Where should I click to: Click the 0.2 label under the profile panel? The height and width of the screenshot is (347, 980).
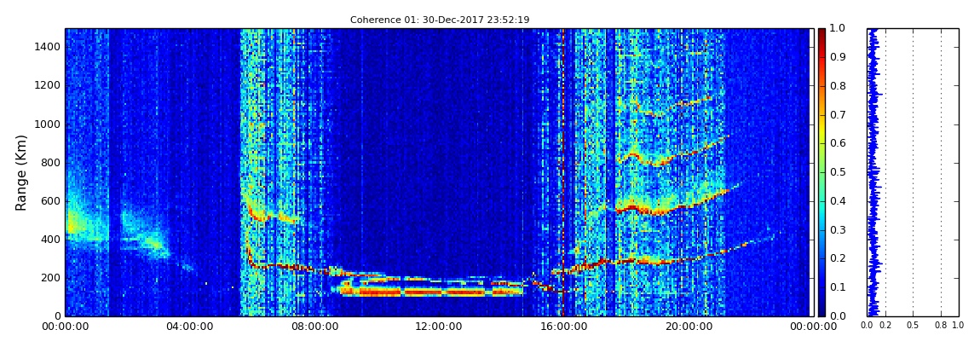click(885, 325)
